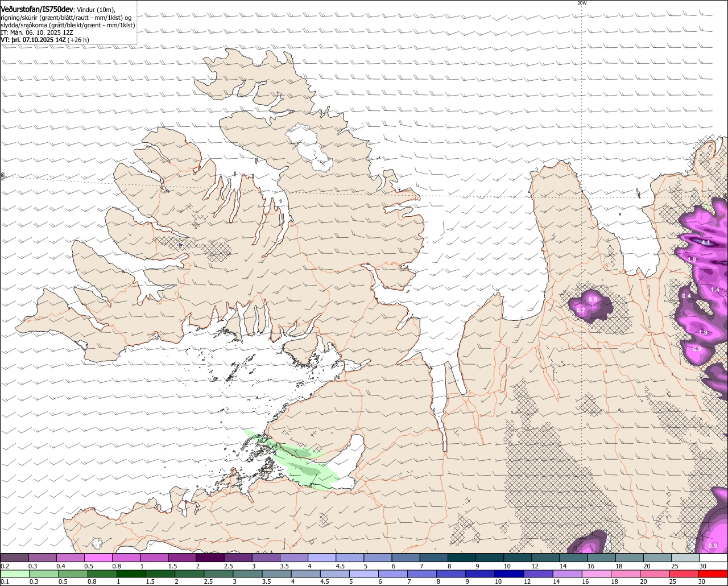Viewport: 728px width, 586px height.
Task: Pick deep navy lower swatch labeled 10
Action: pyautogui.click(x=508, y=573)
